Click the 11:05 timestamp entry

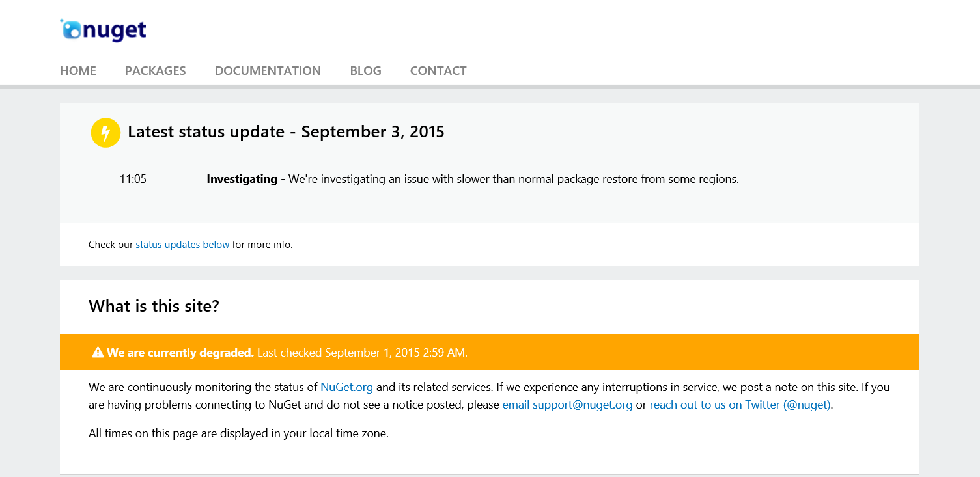pos(133,179)
